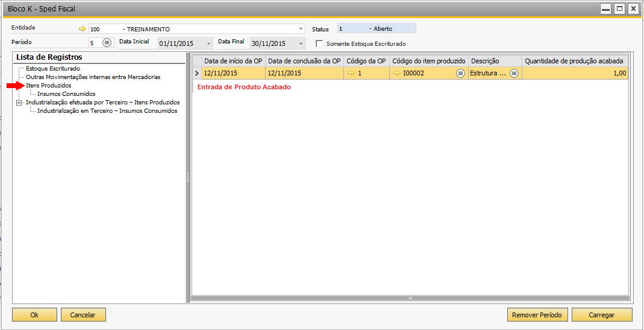Click the Código do item produzido column header
This screenshot has height=330, width=644.
coord(429,61)
